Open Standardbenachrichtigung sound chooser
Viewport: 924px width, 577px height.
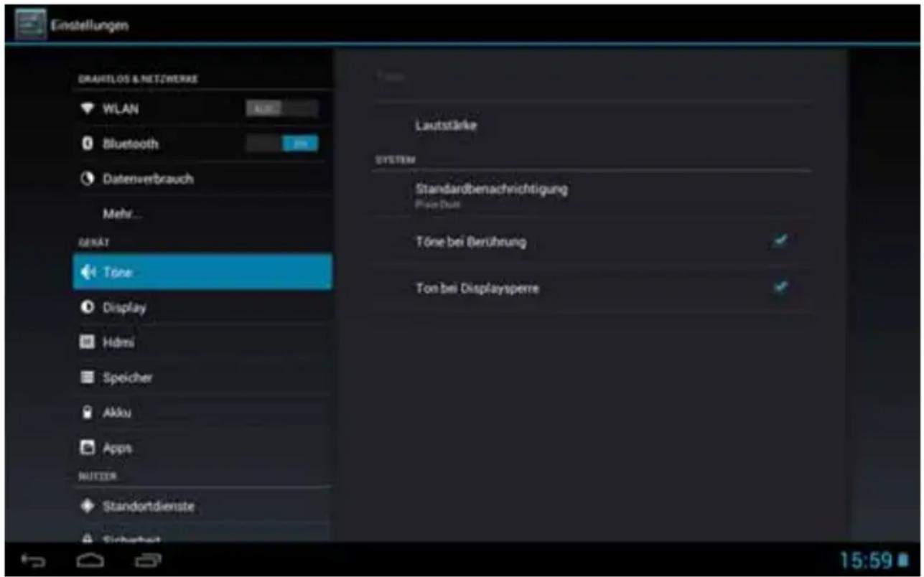point(592,194)
